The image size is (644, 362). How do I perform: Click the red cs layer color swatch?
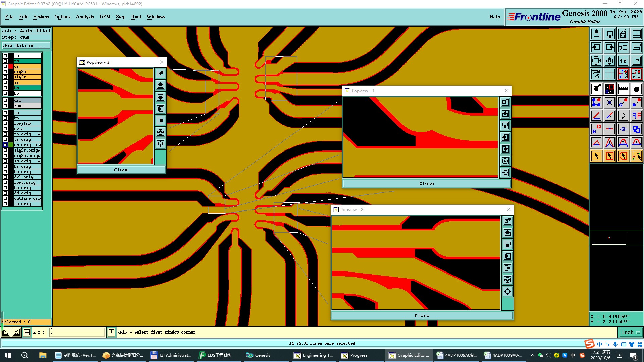pyautogui.click(x=11, y=66)
